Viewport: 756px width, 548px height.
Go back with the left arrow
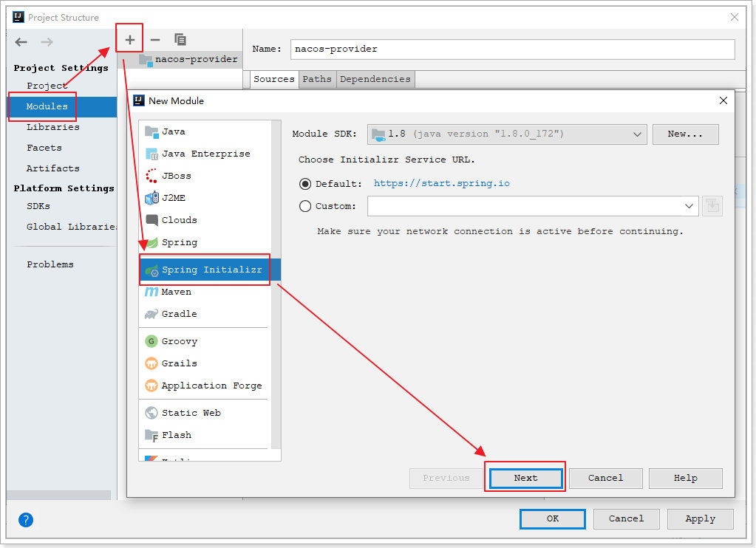[21, 42]
